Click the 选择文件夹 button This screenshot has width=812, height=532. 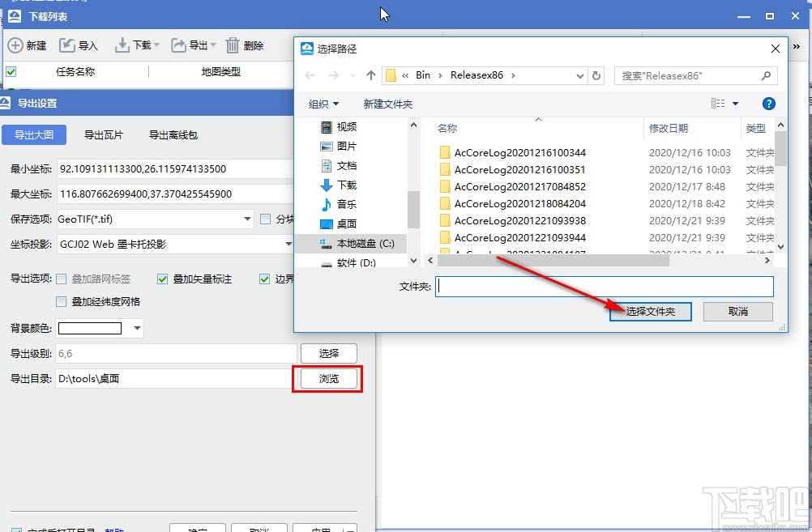(x=651, y=312)
